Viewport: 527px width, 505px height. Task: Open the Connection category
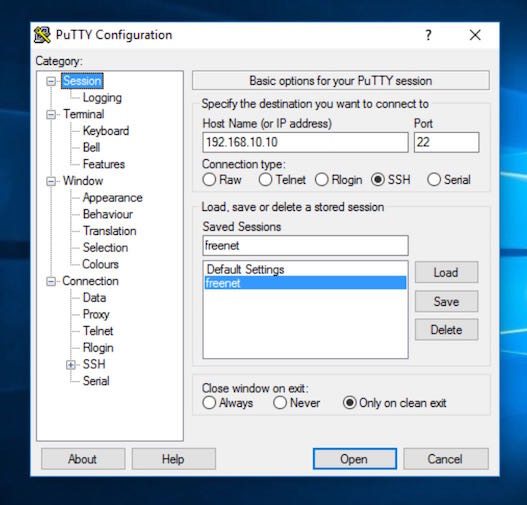(x=90, y=281)
